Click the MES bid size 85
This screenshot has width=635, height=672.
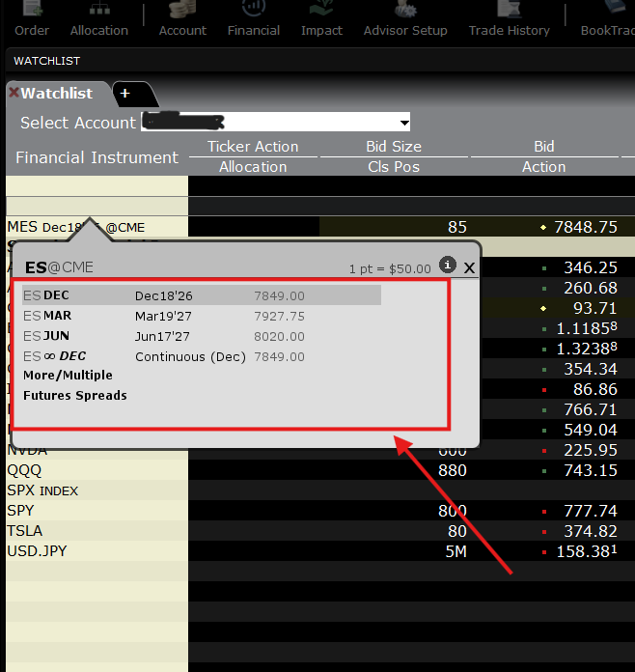pos(457,227)
